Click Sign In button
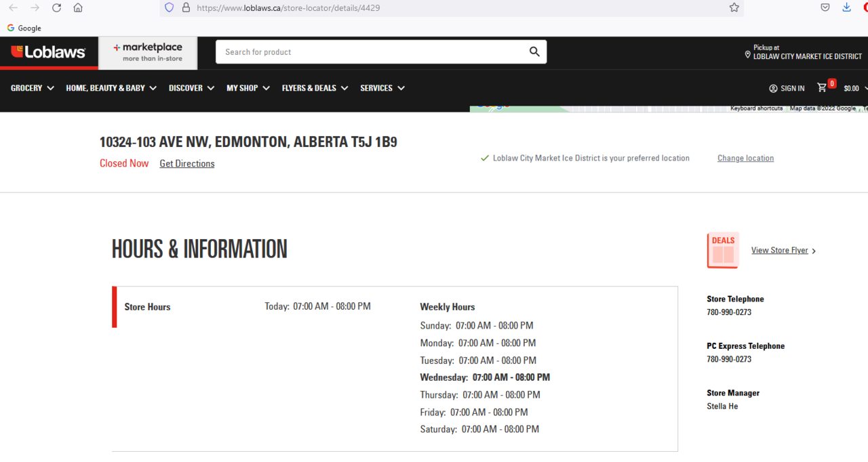 pos(787,88)
